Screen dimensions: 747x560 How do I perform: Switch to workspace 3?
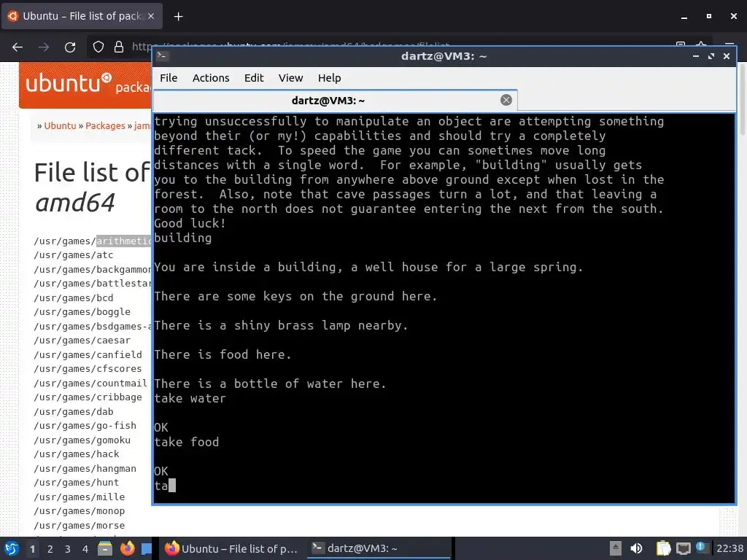pos(68,549)
